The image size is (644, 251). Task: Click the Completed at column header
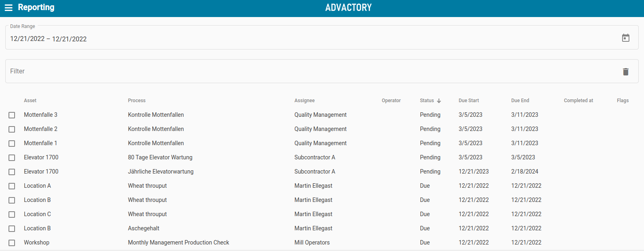click(578, 101)
